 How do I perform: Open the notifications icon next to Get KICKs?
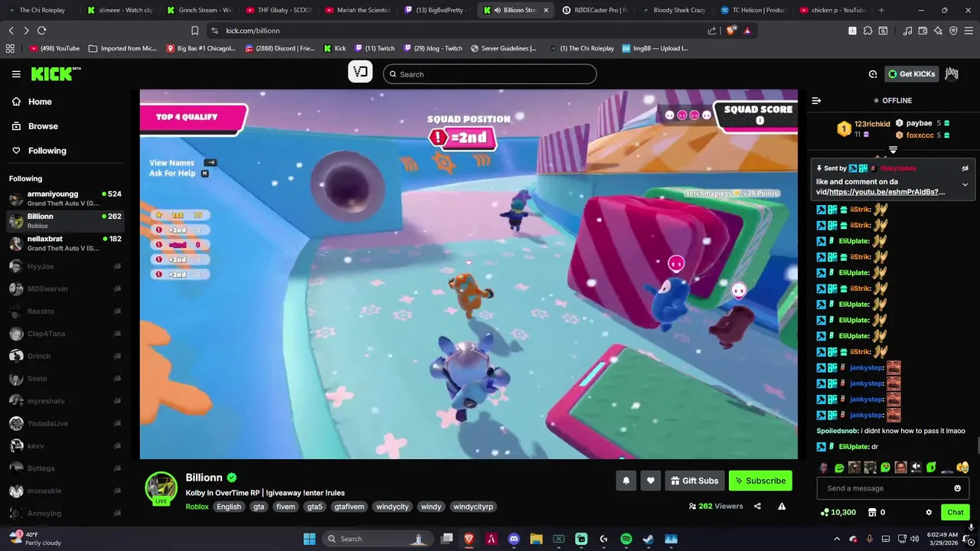click(873, 74)
